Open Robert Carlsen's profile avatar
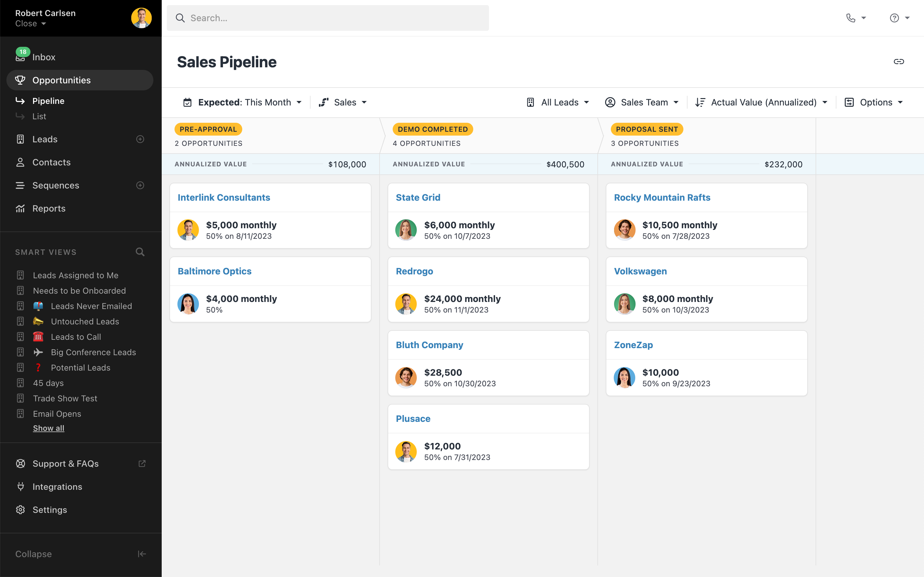Image resolution: width=924 pixels, height=577 pixels. pos(141,18)
